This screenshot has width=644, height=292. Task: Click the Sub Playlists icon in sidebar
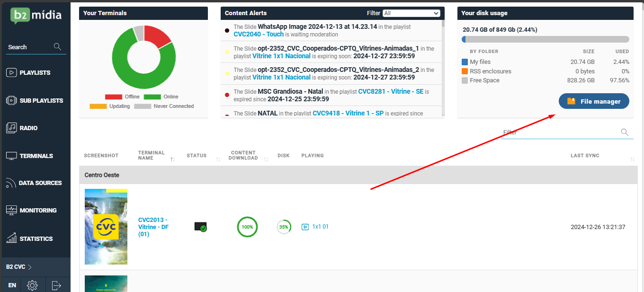[x=11, y=100]
